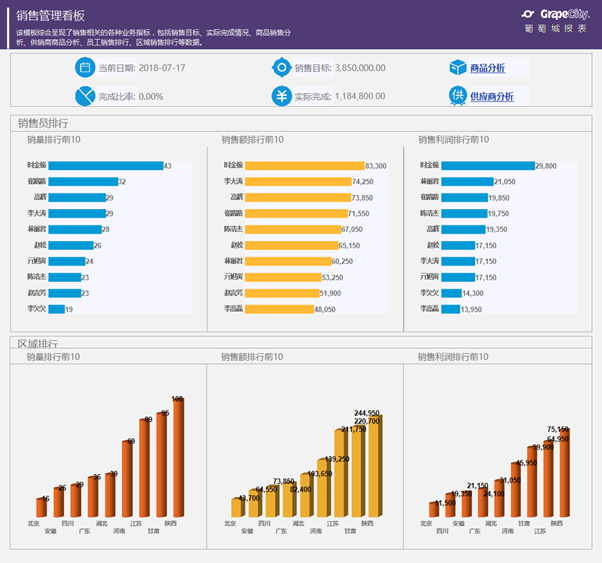Click the sales target value 3,850,000.00
The width and height of the screenshot is (602, 563).
360,68
